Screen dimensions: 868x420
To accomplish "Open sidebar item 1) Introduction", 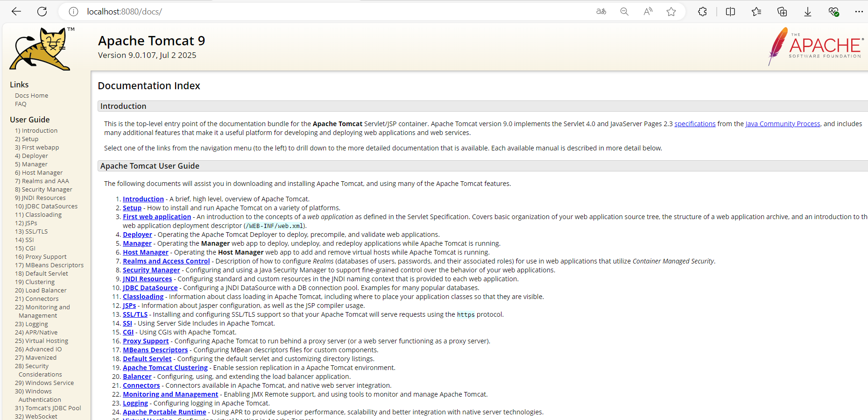I will click(36, 130).
